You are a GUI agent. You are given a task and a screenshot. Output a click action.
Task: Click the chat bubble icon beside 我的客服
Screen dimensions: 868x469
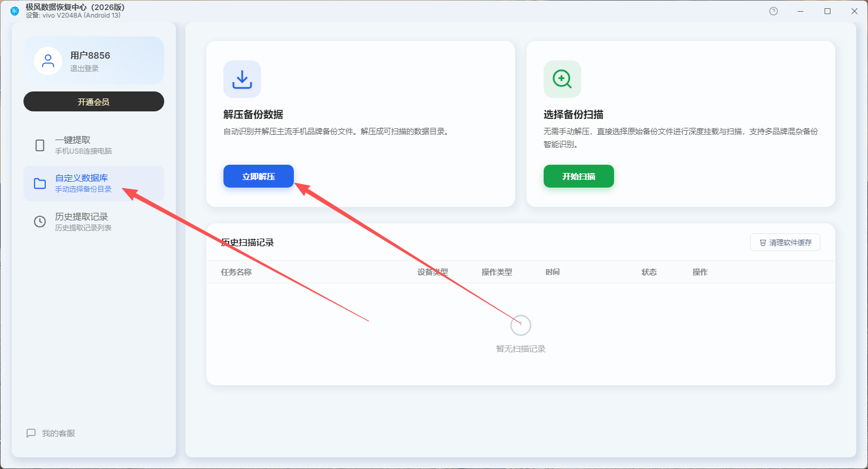point(31,433)
